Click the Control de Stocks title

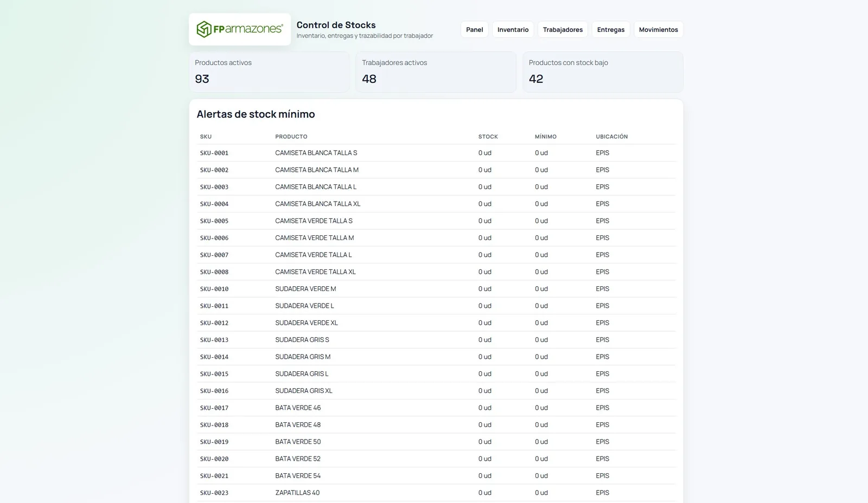(x=336, y=25)
